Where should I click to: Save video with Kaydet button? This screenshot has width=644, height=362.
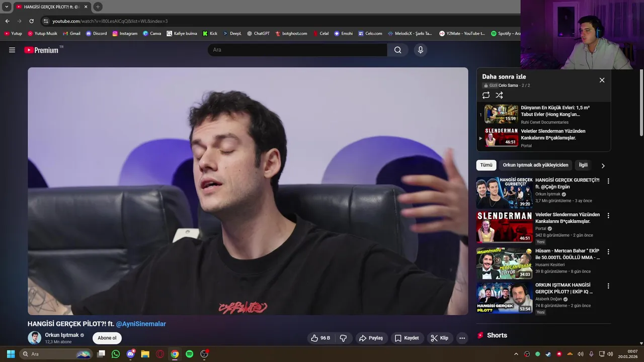pos(407,338)
